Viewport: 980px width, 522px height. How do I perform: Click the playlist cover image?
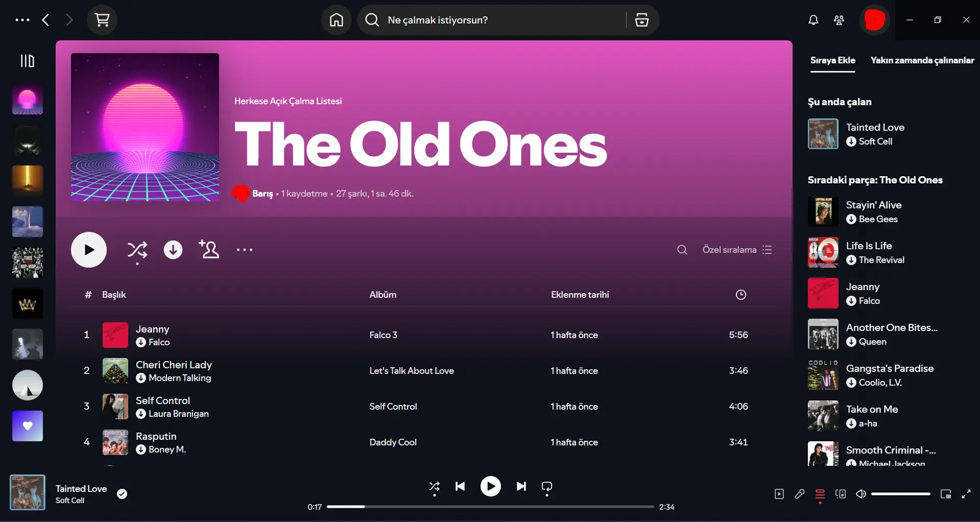(145, 127)
